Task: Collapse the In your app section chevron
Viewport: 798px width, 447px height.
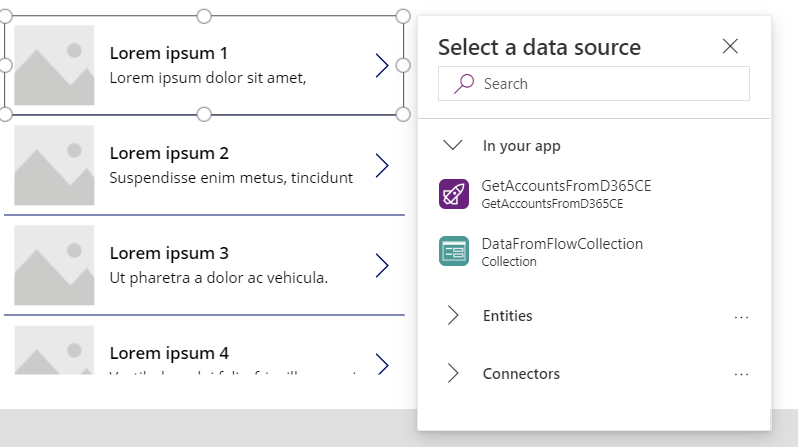Action: pyautogui.click(x=452, y=146)
